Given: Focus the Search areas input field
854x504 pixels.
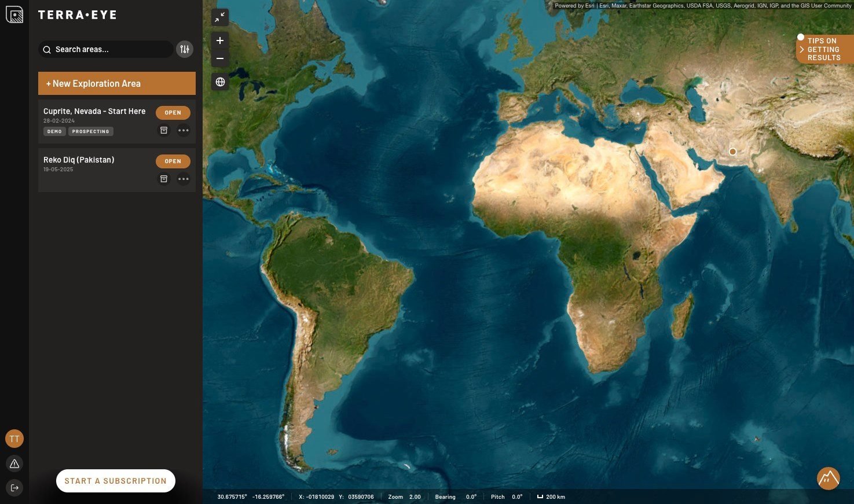Looking at the screenshot, I should (x=106, y=49).
